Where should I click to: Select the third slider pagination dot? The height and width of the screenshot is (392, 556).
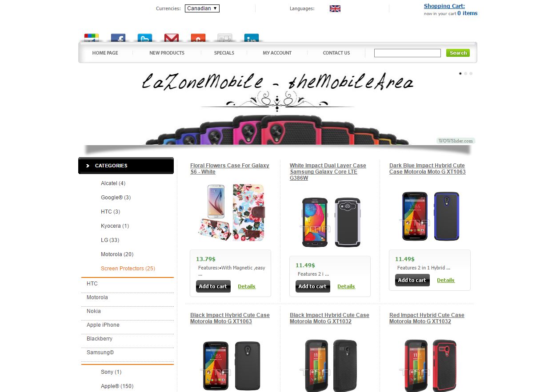pos(471,73)
